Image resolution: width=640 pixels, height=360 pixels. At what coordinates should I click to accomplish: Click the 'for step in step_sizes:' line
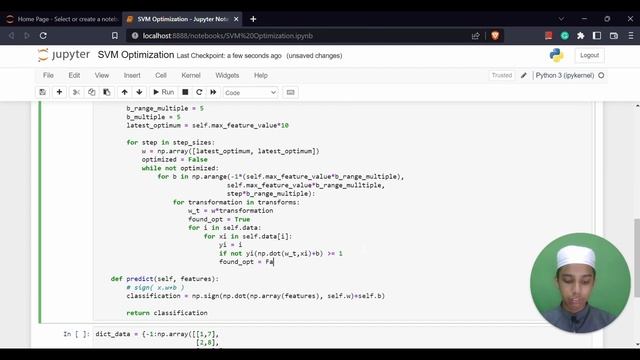tap(170, 142)
